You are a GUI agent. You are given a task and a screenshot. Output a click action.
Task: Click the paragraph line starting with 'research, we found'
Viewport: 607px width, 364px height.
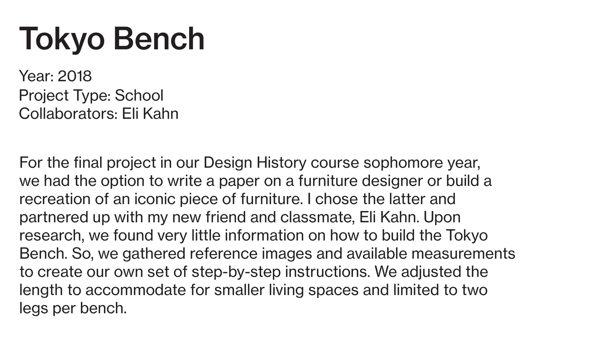point(254,235)
